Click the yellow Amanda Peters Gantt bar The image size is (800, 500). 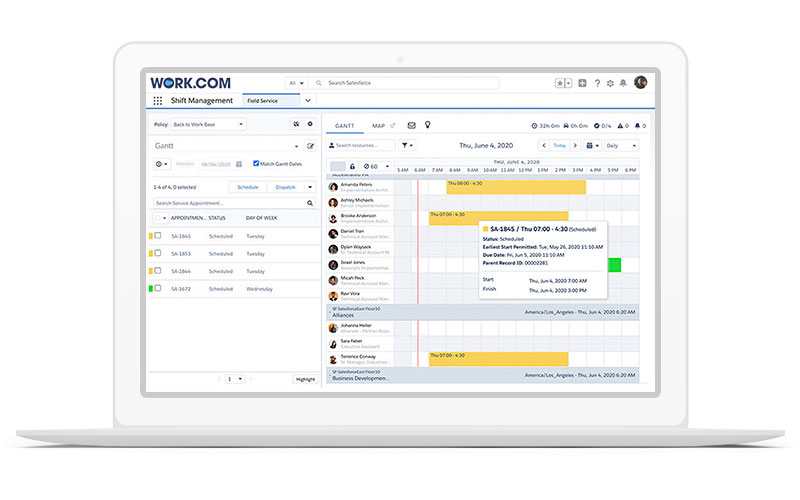[x=514, y=184]
